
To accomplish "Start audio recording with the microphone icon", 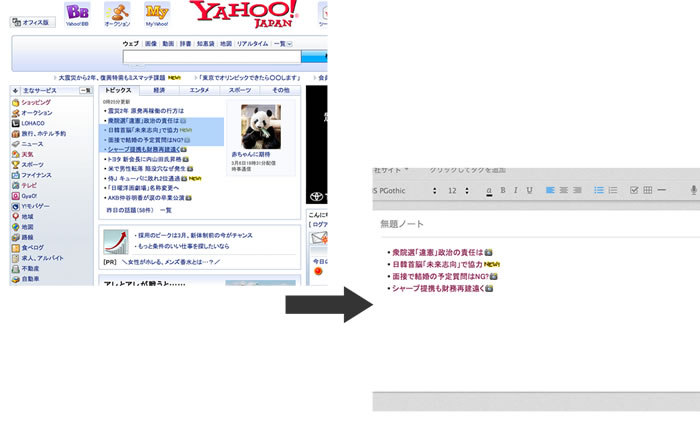I will coord(693,190).
